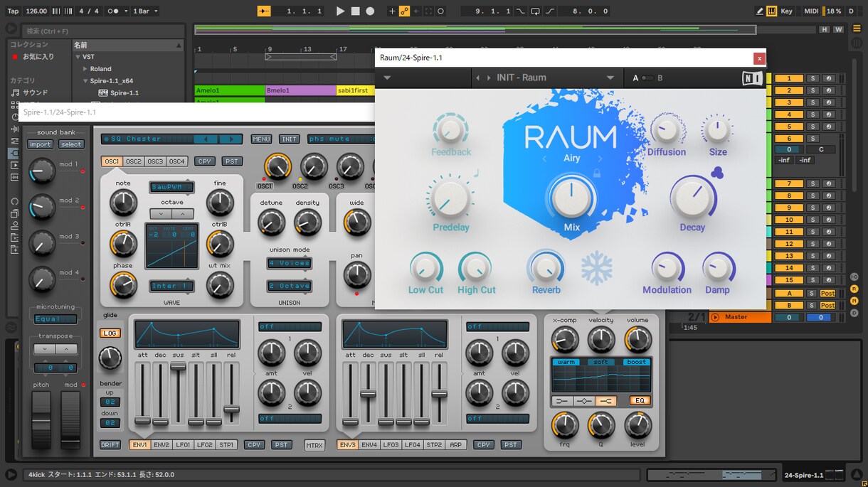Image resolution: width=868 pixels, height=487 pixels.
Task: Stop playback in the transport bar
Action: click(x=355, y=11)
